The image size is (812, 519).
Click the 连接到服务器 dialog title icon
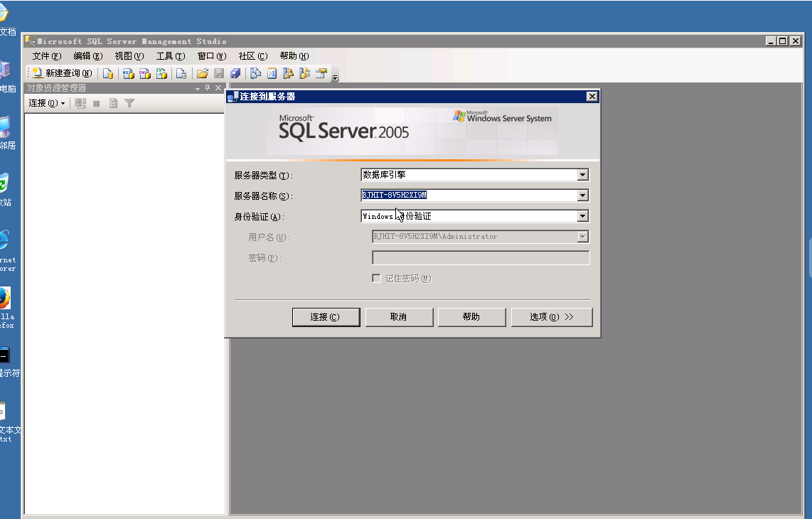point(233,97)
